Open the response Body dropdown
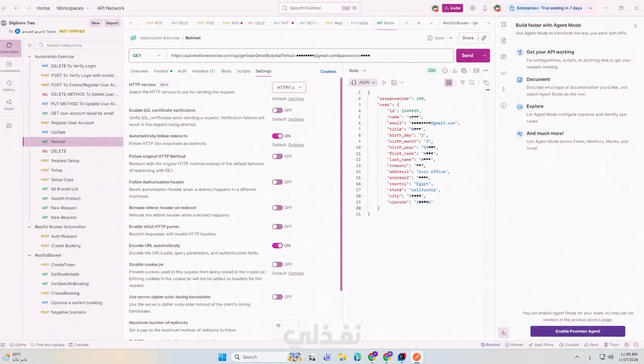 [357, 71]
